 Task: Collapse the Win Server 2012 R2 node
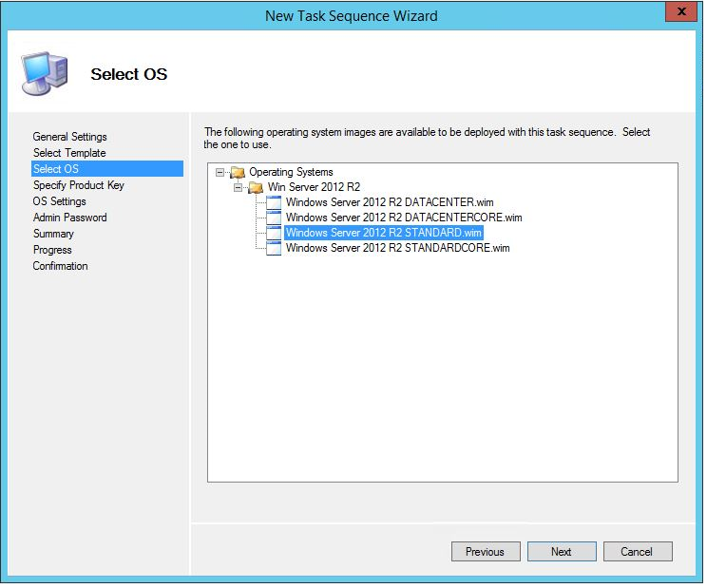coord(239,187)
